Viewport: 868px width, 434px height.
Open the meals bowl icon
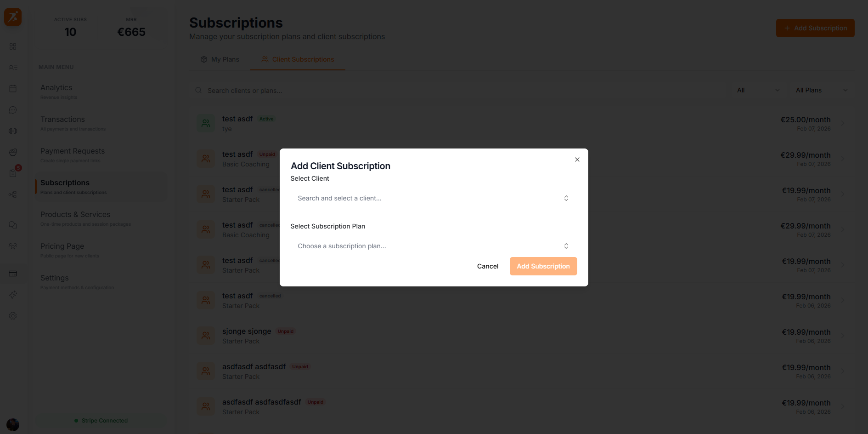coord(13,152)
